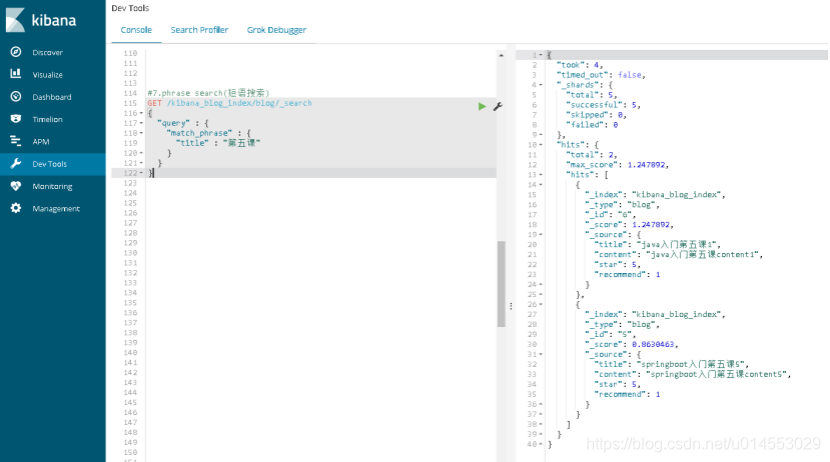Go to the Dashboard page
Viewport: 830px width, 462px height.
51,97
